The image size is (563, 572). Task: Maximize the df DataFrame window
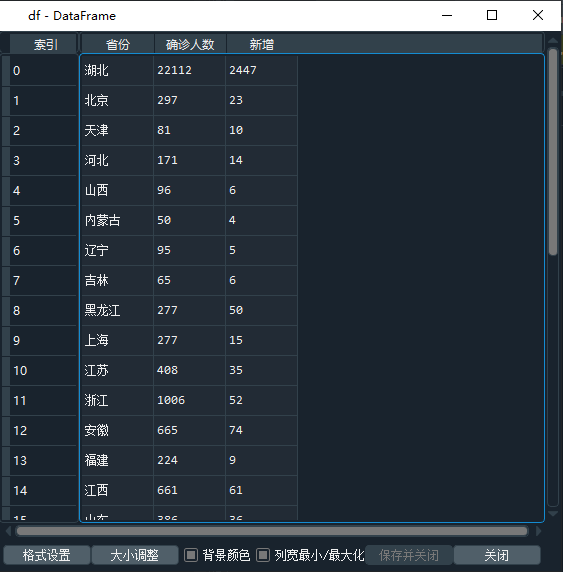[492, 15]
